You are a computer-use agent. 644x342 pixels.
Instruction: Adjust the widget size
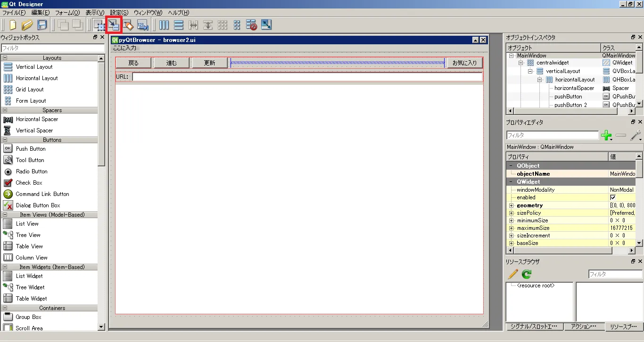tap(266, 25)
